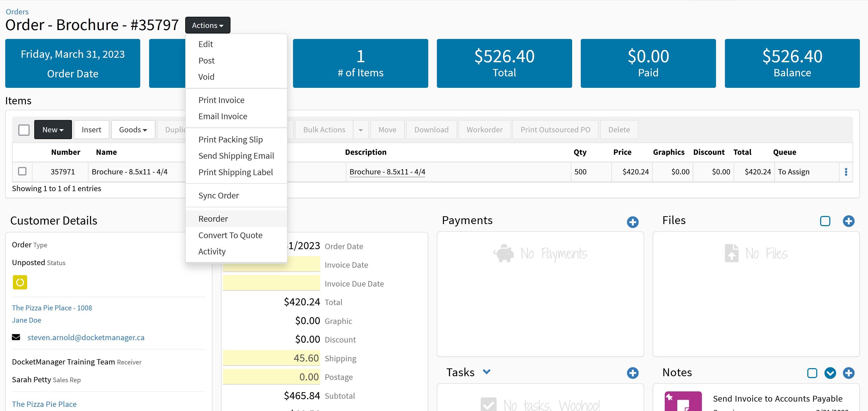Check the select-all items checkbox

[24, 130]
